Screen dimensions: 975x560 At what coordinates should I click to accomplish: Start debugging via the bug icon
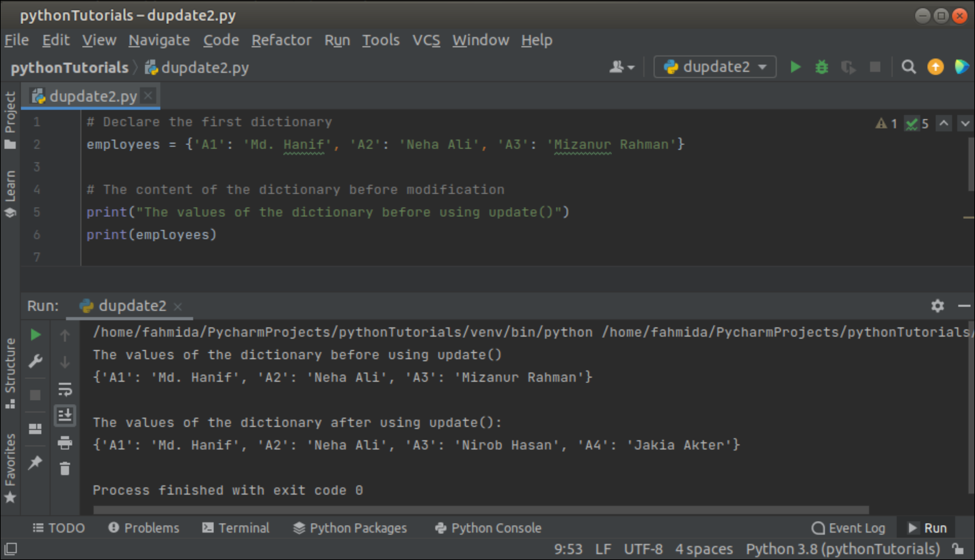821,66
